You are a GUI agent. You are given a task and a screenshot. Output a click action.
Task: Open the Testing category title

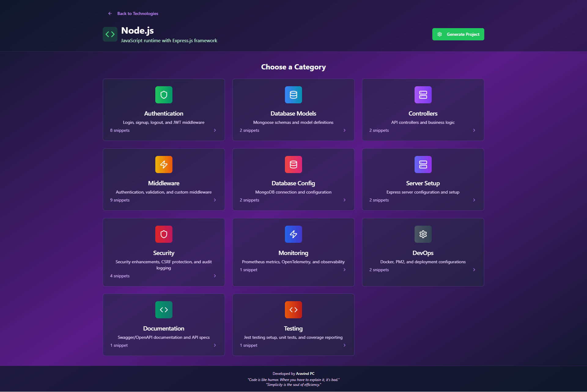pyautogui.click(x=293, y=328)
